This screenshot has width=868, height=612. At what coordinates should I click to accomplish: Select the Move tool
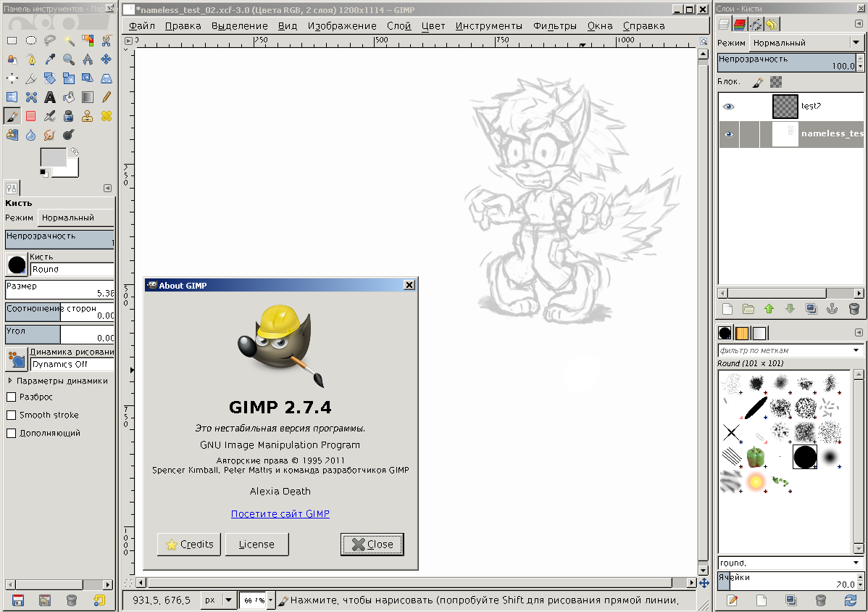pos(107,59)
